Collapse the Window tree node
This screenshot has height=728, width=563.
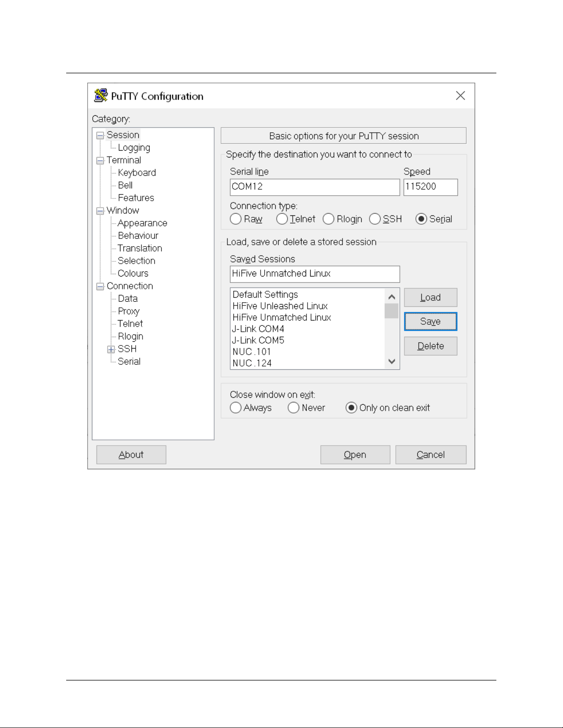pos(100,211)
